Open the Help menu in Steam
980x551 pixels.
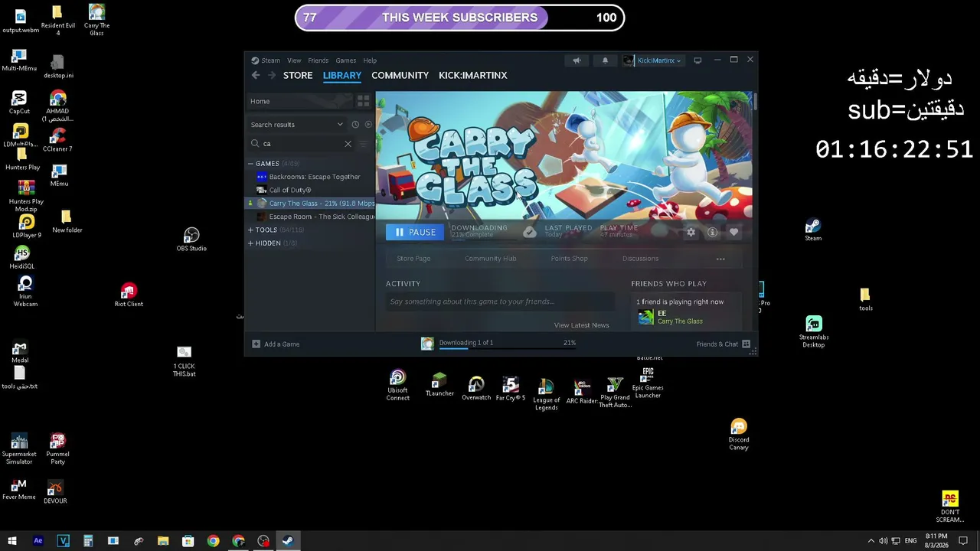coord(370,60)
